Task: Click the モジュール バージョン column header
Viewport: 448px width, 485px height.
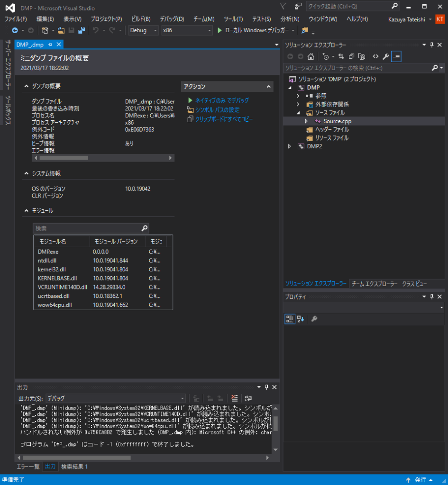Action: 118,241
